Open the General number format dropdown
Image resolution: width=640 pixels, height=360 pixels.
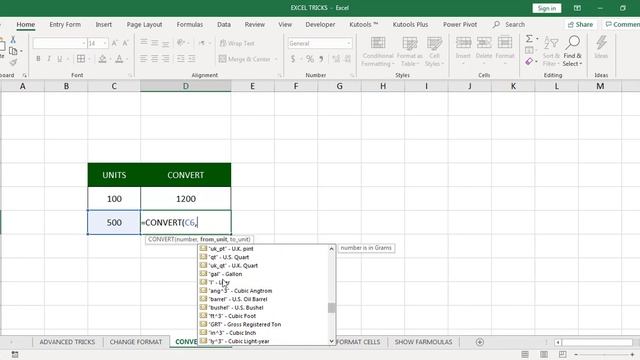(320, 43)
